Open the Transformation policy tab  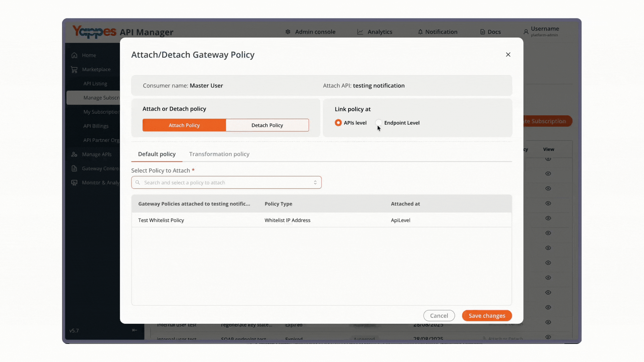coord(219,154)
